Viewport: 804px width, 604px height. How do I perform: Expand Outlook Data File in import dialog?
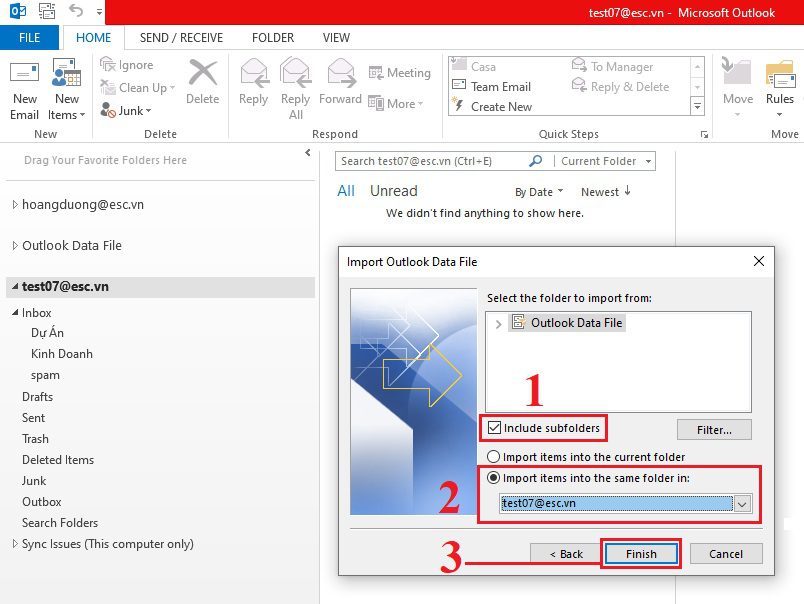(498, 324)
